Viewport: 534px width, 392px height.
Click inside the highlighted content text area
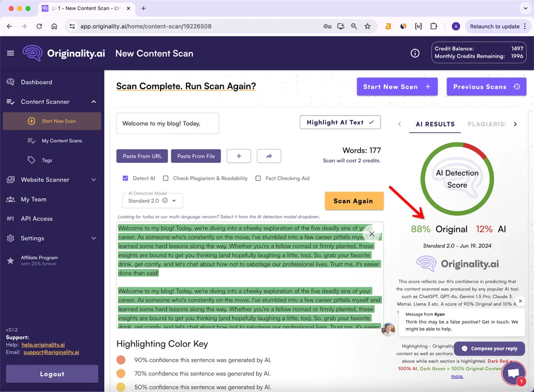(250, 275)
